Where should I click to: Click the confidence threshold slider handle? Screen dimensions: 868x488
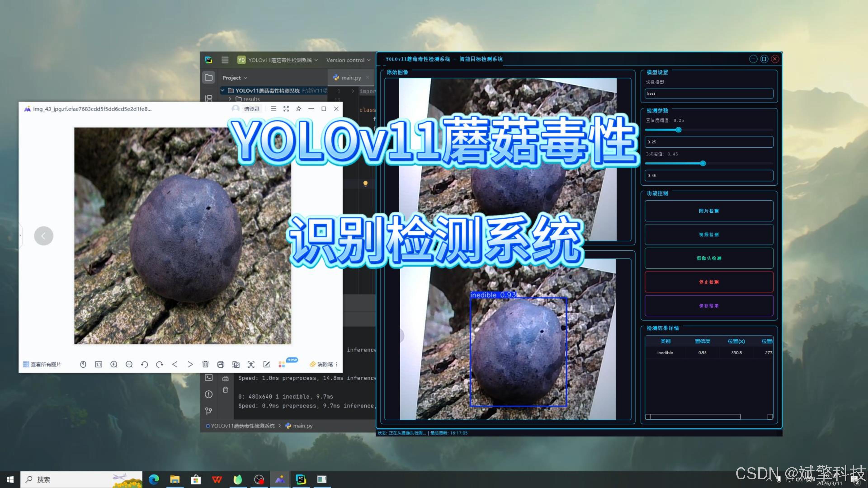pos(679,130)
